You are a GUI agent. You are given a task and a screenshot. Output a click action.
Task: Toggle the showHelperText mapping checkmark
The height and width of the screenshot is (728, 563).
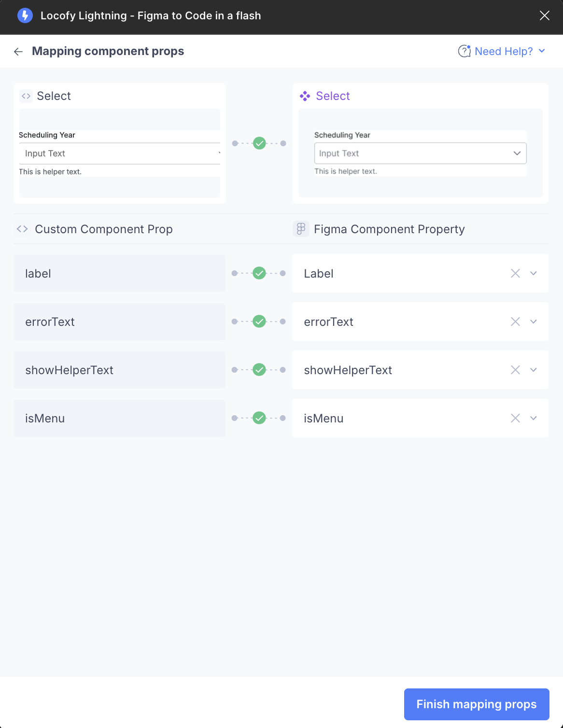pos(259,369)
